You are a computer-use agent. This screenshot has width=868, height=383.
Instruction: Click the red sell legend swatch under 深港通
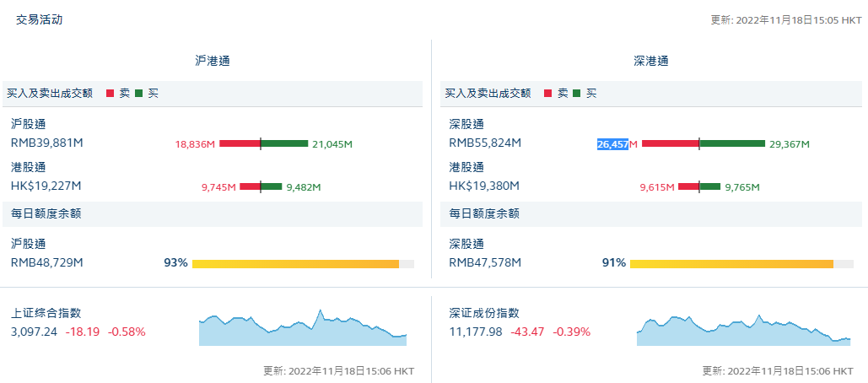pos(547,94)
